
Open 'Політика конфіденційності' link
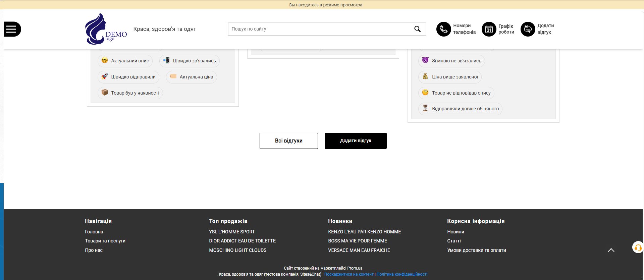(x=402, y=274)
